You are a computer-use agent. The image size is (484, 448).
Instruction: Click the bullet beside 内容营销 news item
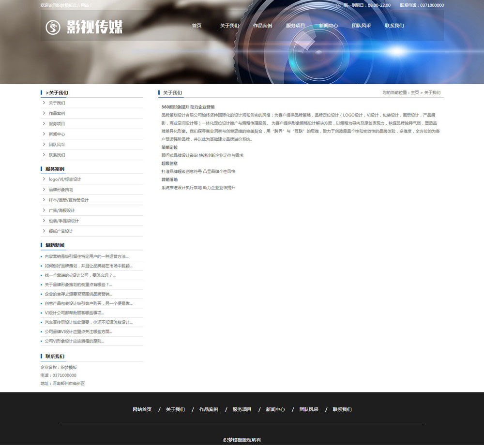point(42,257)
